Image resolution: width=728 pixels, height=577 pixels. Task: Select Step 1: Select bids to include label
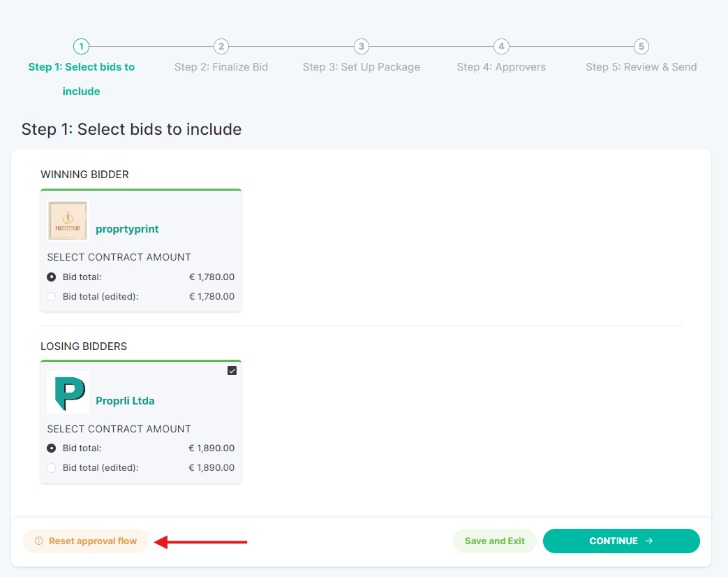coord(81,79)
